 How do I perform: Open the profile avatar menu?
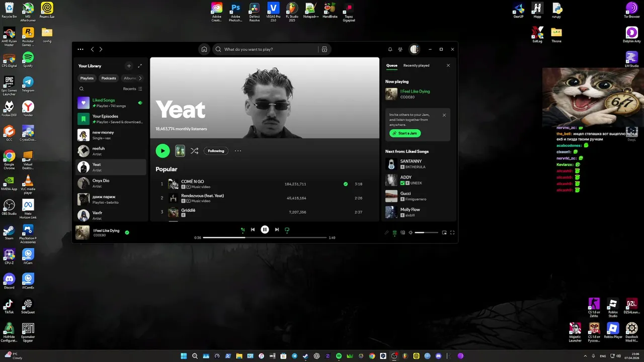tap(414, 49)
